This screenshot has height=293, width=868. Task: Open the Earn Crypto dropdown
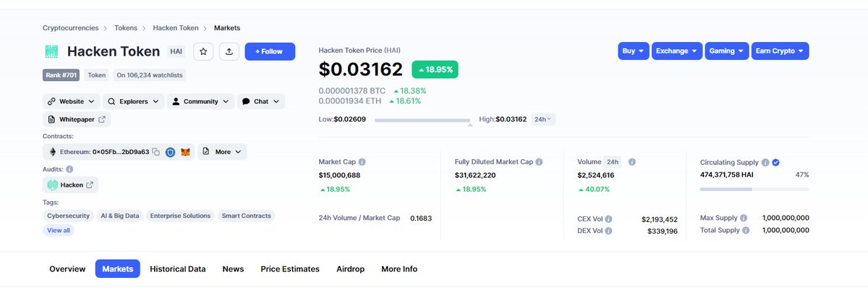click(780, 51)
